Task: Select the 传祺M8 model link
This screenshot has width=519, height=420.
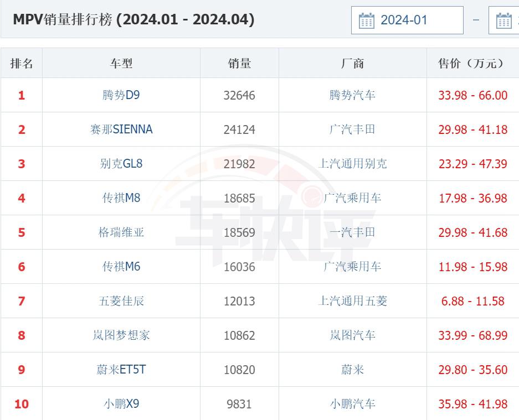Action: coord(121,198)
